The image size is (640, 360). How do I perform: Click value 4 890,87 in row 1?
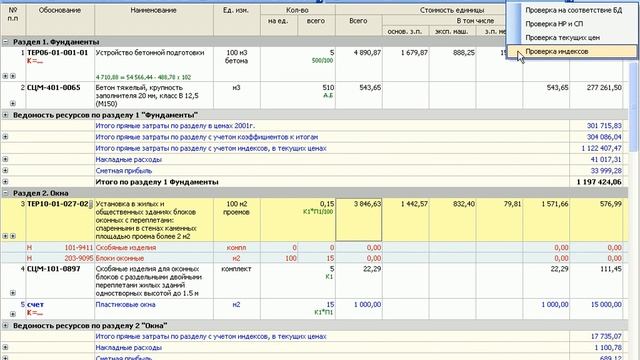(367, 53)
